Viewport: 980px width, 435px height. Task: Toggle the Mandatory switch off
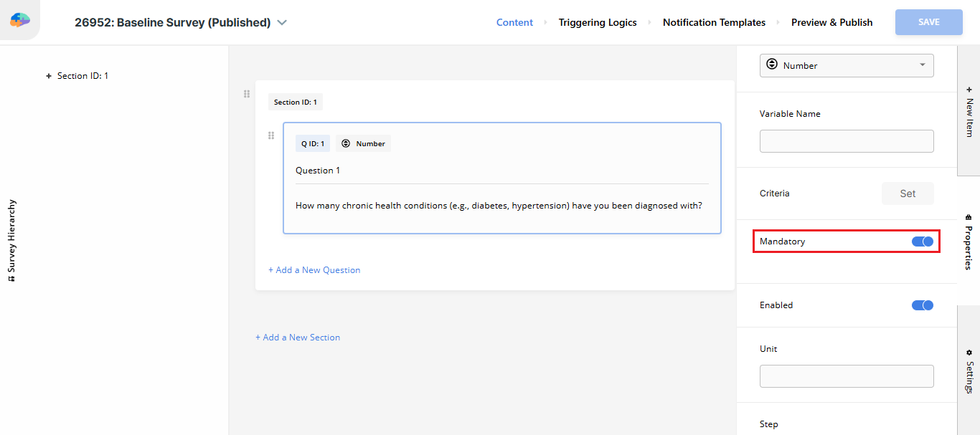click(x=922, y=242)
